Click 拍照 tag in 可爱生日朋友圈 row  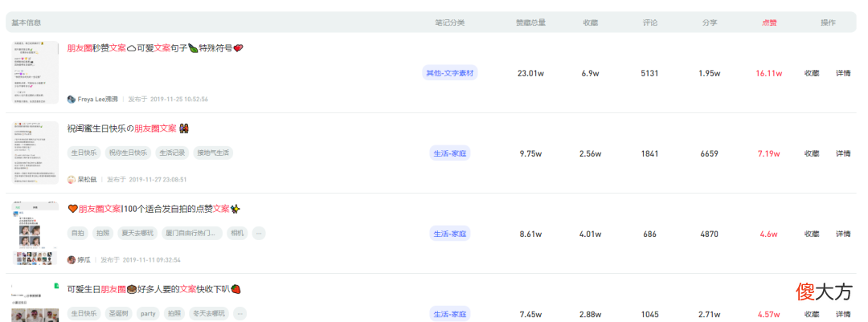coord(174,313)
